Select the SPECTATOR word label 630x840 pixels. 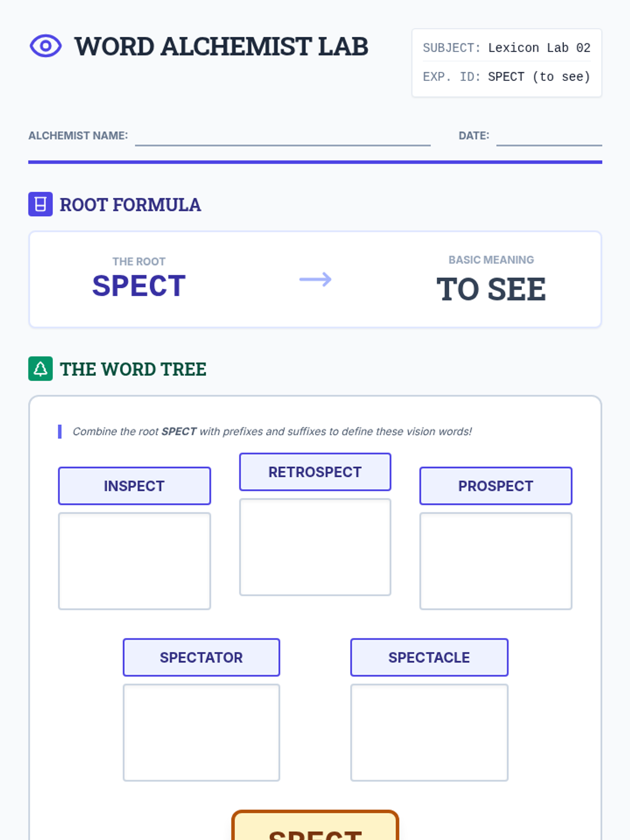click(201, 657)
